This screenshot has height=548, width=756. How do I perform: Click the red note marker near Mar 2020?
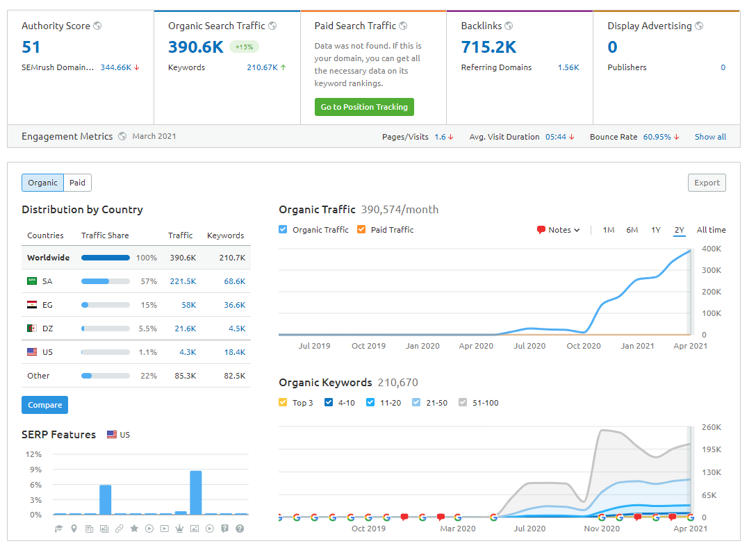point(440,517)
